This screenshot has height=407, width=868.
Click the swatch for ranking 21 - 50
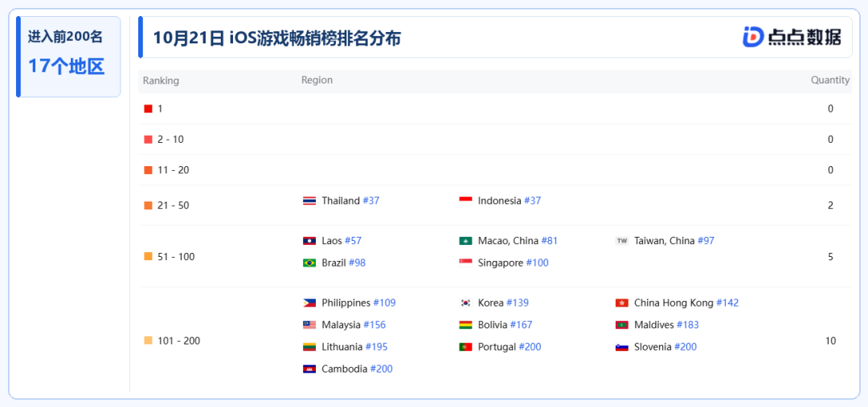(148, 206)
